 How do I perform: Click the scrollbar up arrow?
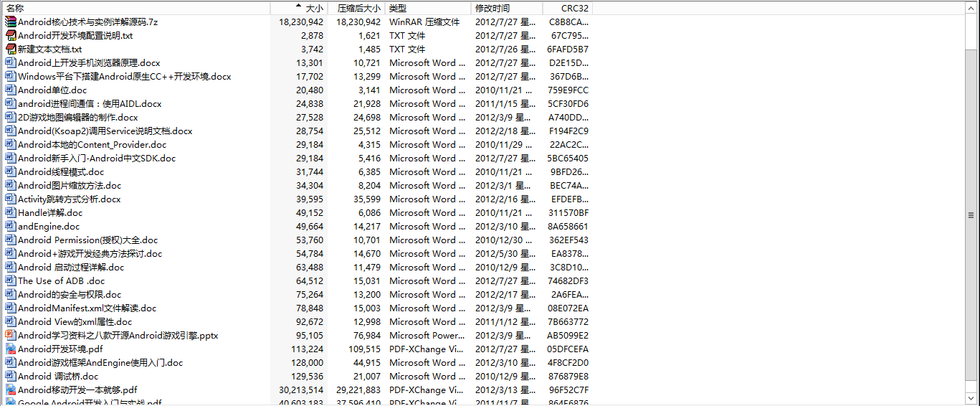pyautogui.click(x=971, y=8)
